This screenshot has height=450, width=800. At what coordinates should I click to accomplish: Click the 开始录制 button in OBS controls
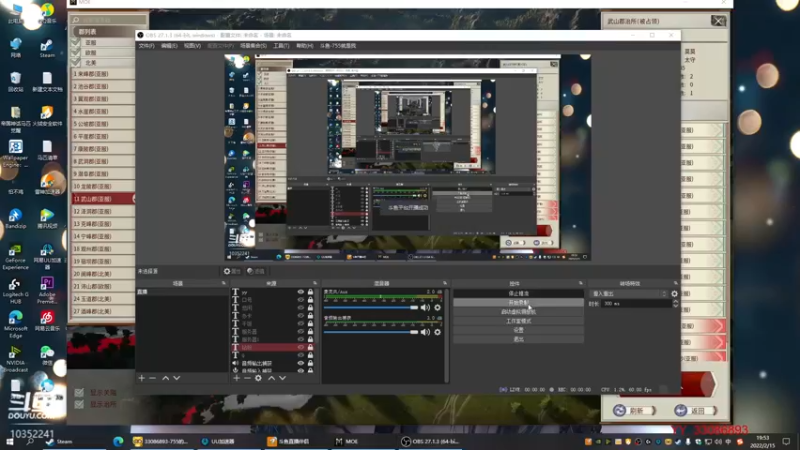(518, 303)
